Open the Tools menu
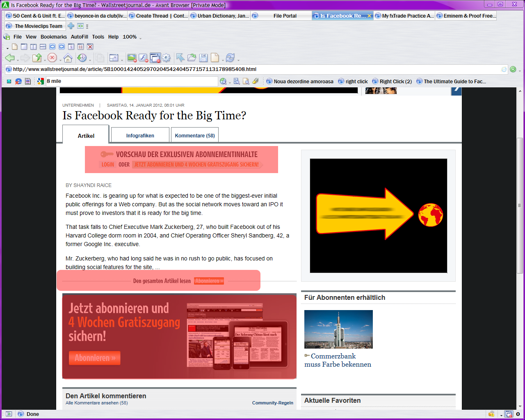Viewport: 525px width, 420px height. [x=98, y=37]
